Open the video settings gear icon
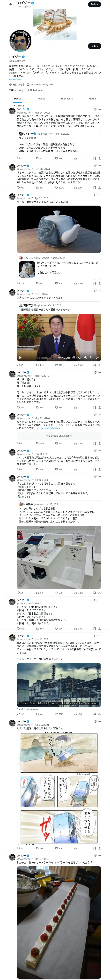 point(86,358)
